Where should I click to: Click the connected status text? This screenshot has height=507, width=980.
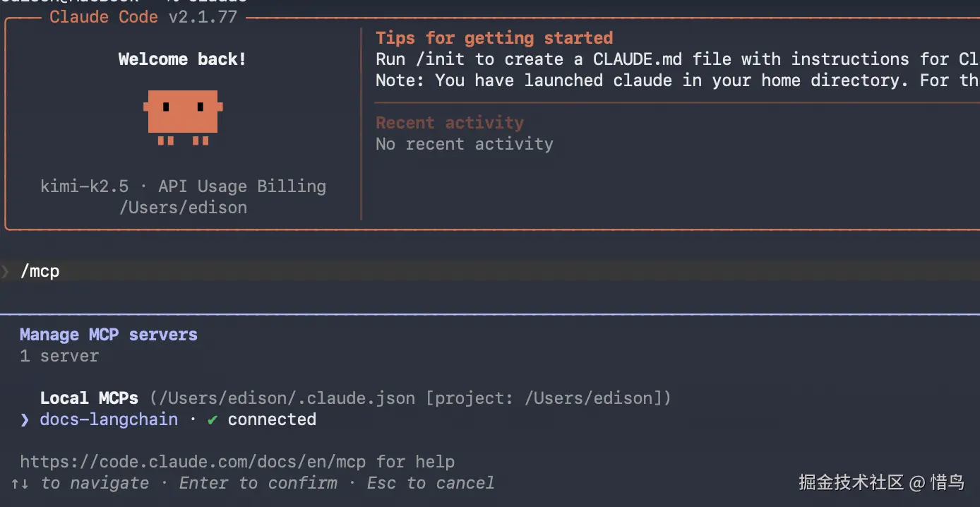(x=272, y=419)
